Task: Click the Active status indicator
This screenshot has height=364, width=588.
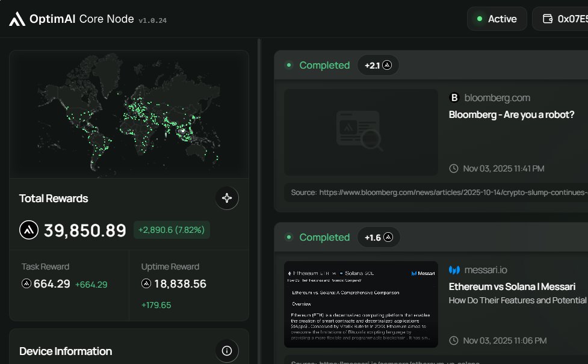Action: pyautogui.click(x=497, y=19)
